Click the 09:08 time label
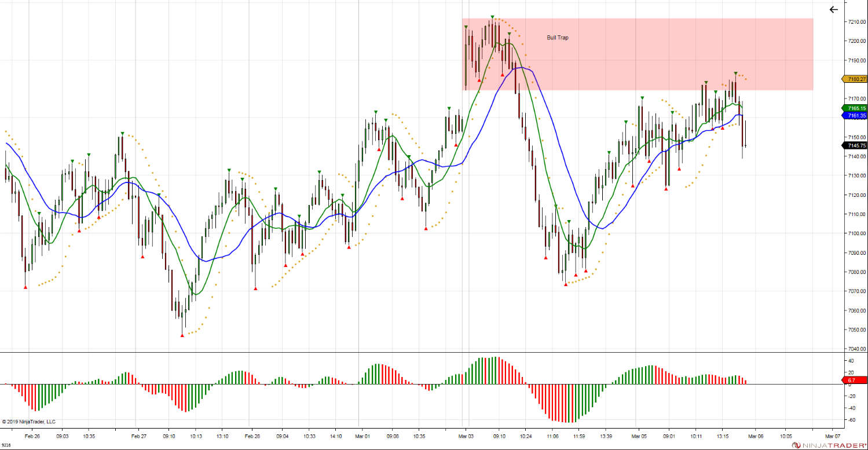The width and height of the screenshot is (868, 450). coord(393,436)
